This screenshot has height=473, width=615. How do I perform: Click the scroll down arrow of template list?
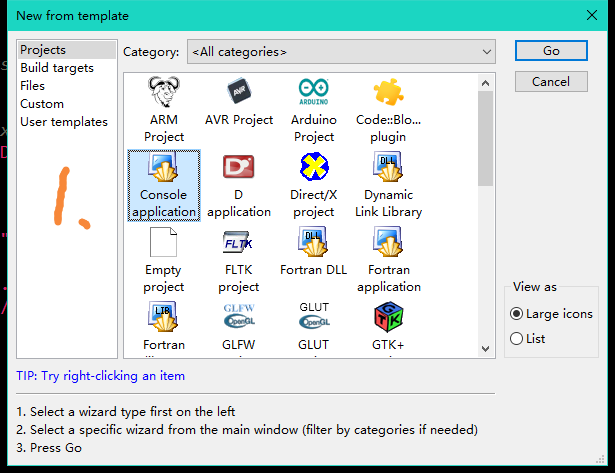[485, 349]
